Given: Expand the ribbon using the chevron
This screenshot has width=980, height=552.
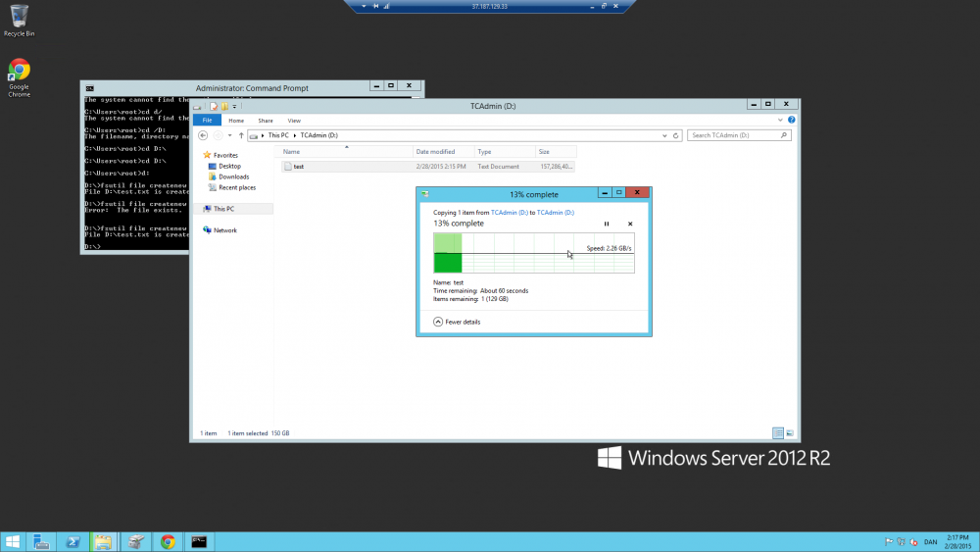Looking at the screenshot, I should (x=783, y=120).
